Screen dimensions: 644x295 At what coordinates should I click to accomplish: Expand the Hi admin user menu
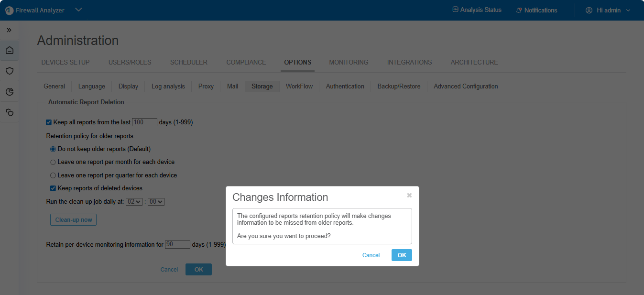pos(608,10)
